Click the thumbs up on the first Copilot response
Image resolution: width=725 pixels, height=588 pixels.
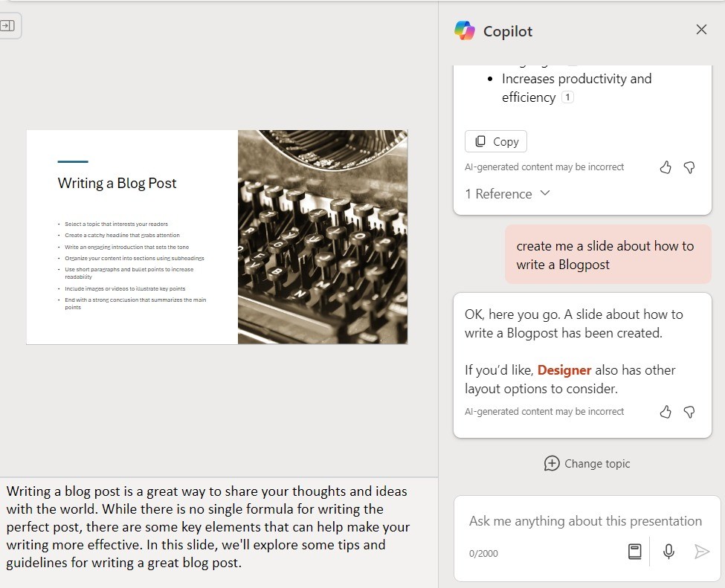click(x=666, y=167)
